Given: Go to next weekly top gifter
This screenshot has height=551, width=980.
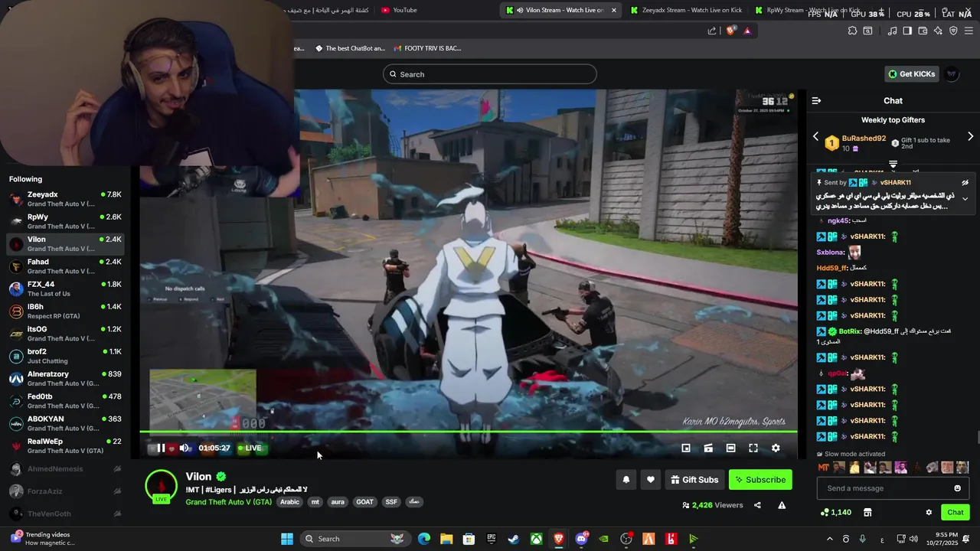Looking at the screenshot, I should (970, 136).
